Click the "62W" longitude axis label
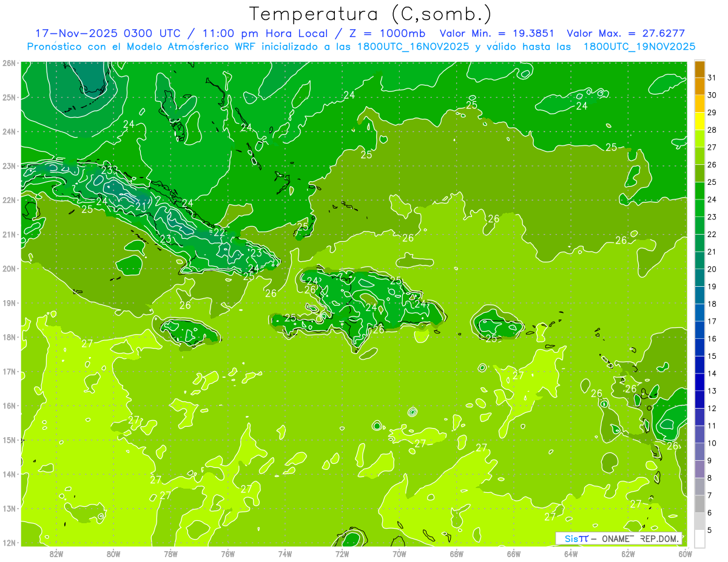728x562 pixels. click(628, 554)
